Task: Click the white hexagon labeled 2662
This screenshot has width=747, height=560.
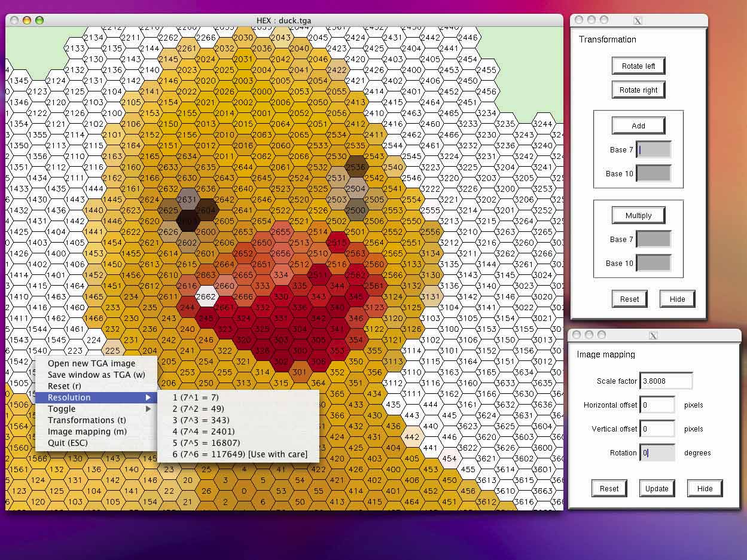Action: (x=206, y=296)
